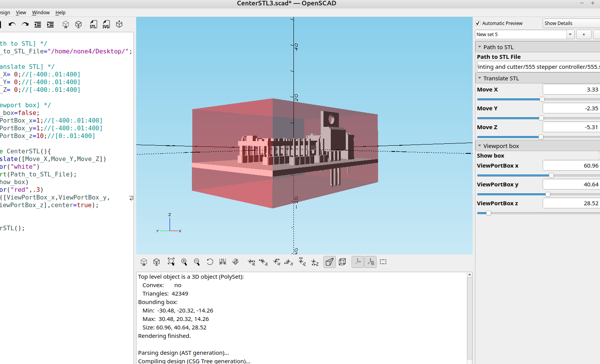
Task: Select the View Right (+X) icon
Action: point(252,262)
